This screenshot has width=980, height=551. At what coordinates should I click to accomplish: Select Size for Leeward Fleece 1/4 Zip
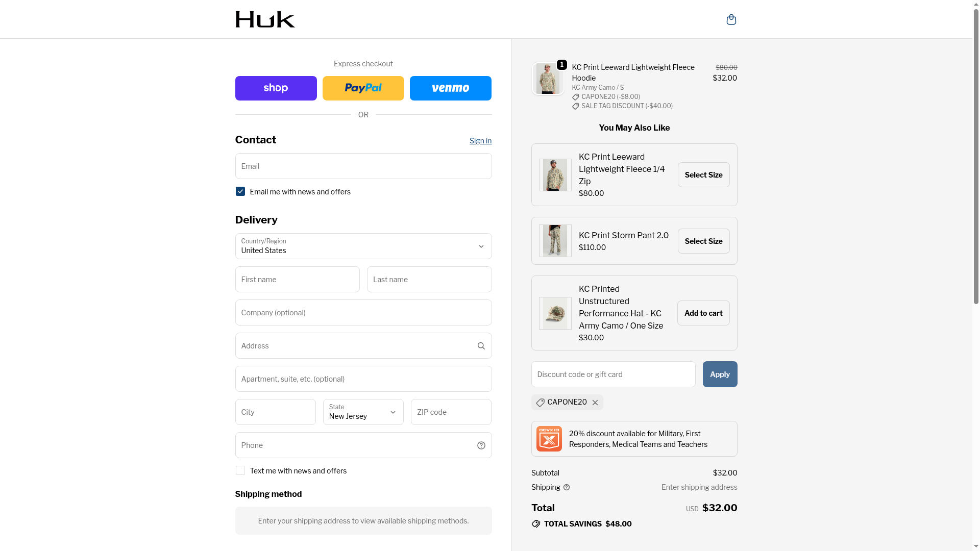point(703,175)
